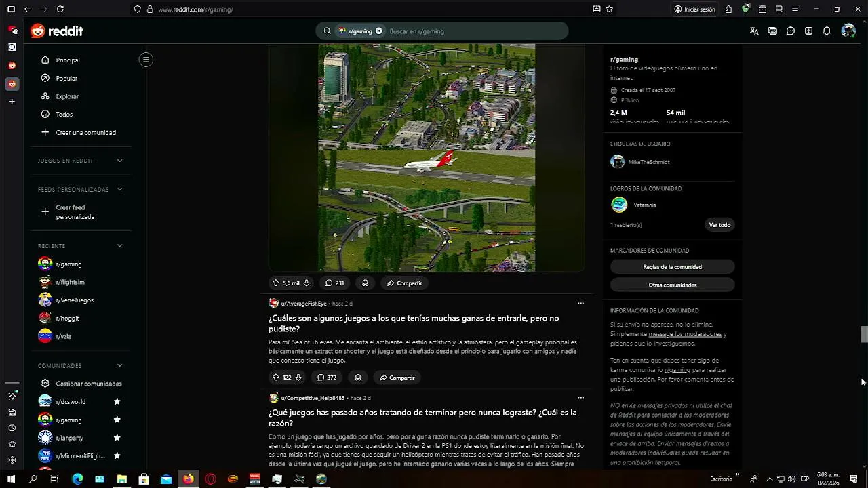Open options menu for Competitive_Help8485 post
The height and width of the screenshot is (488, 868).
580,398
